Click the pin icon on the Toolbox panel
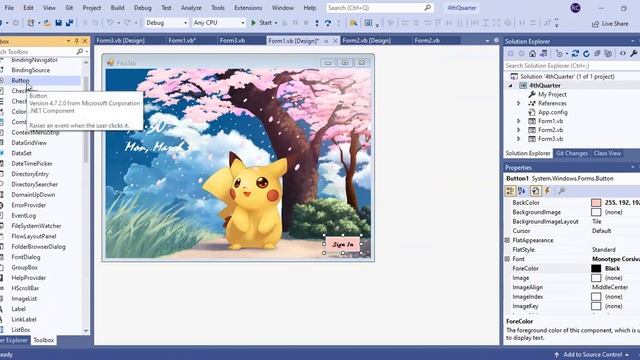This screenshot has width=640, height=360. pos(76,41)
